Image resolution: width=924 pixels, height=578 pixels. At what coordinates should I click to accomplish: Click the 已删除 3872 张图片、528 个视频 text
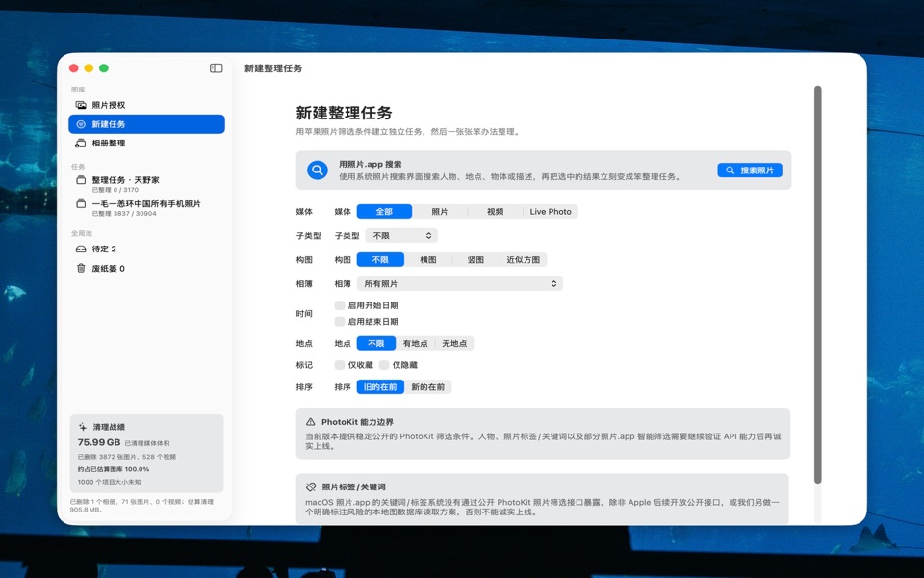[x=127, y=457]
